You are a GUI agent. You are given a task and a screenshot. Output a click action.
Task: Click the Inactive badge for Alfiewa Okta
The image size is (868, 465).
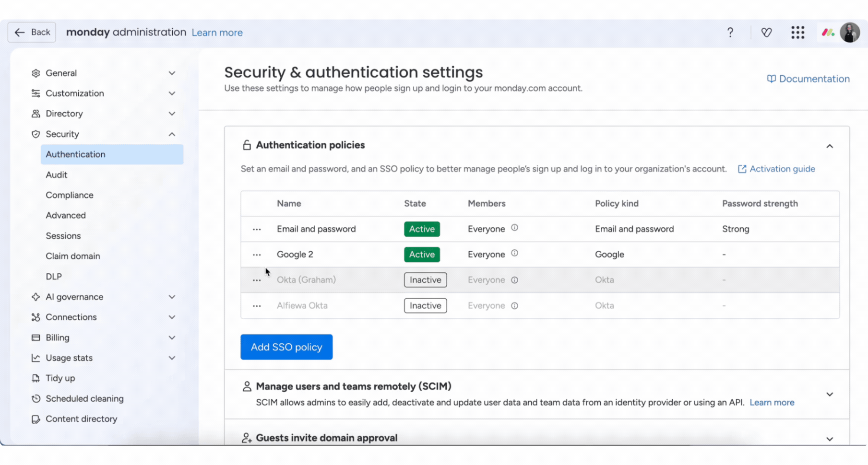tap(425, 305)
